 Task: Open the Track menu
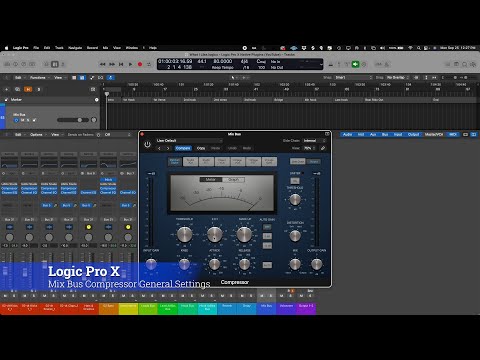pos(59,48)
